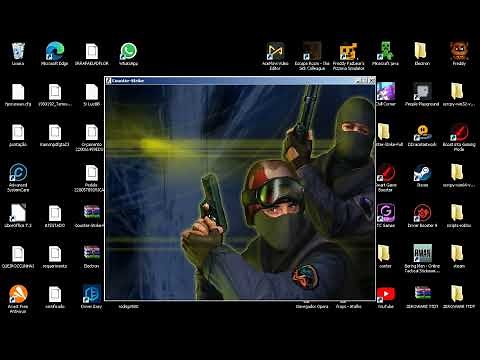Image resolution: width=480 pixels, height=360 pixels.
Task: Select the People Playground shortcut
Action: (422, 92)
